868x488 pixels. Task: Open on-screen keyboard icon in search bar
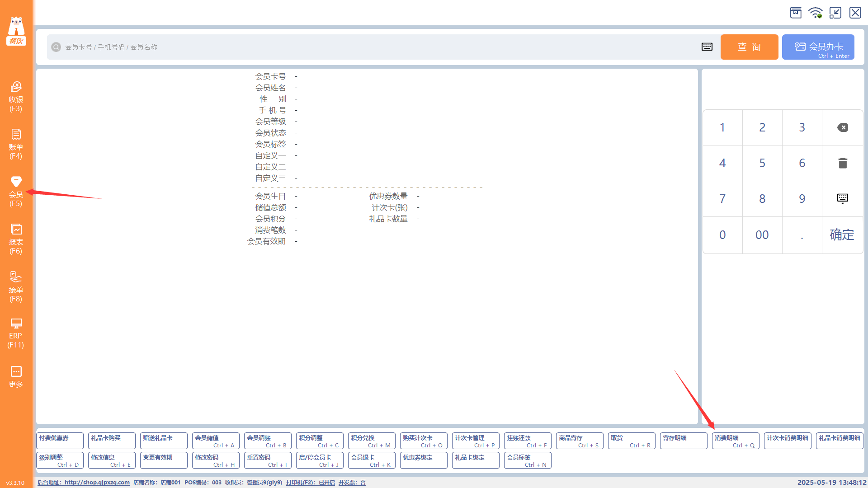click(707, 47)
